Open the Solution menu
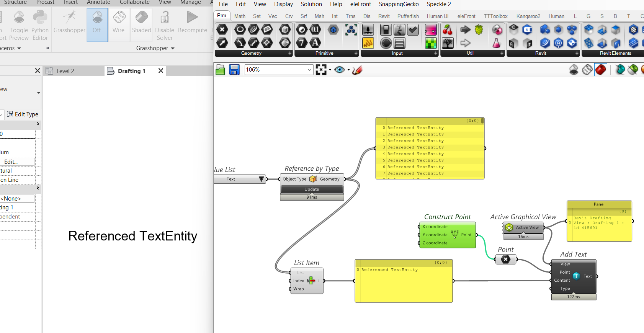The image size is (644, 333). tap(311, 4)
